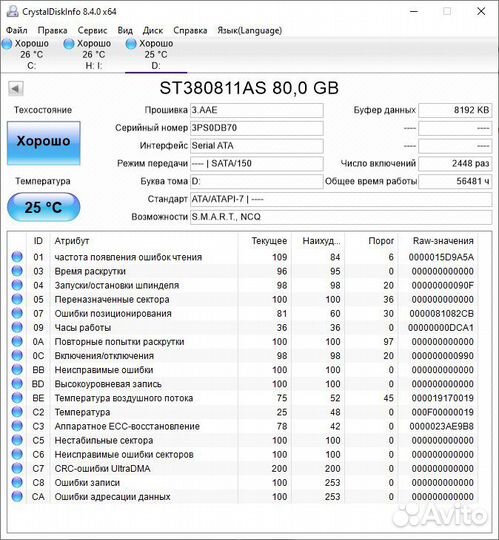Click status orb for C2 Температура row

pos(17,412)
